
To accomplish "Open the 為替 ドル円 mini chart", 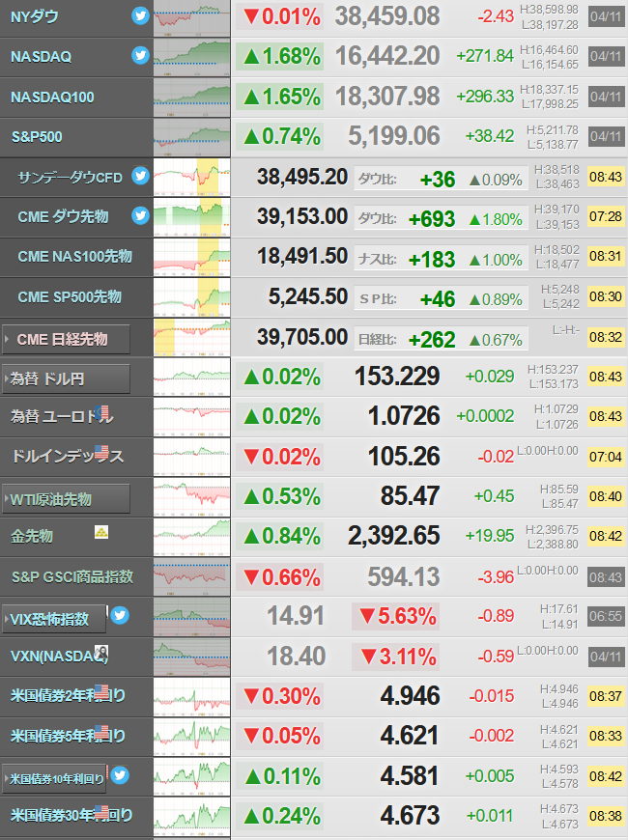I will [x=192, y=378].
